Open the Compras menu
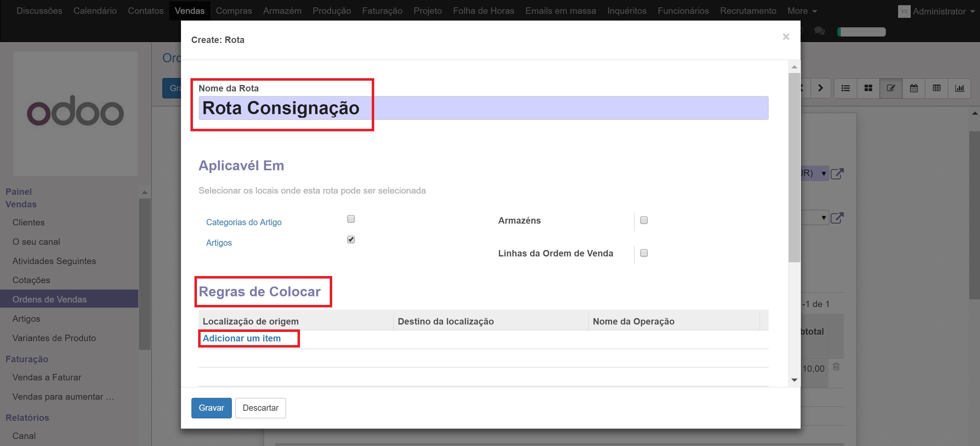The width and height of the screenshot is (980, 446). click(x=234, y=11)
